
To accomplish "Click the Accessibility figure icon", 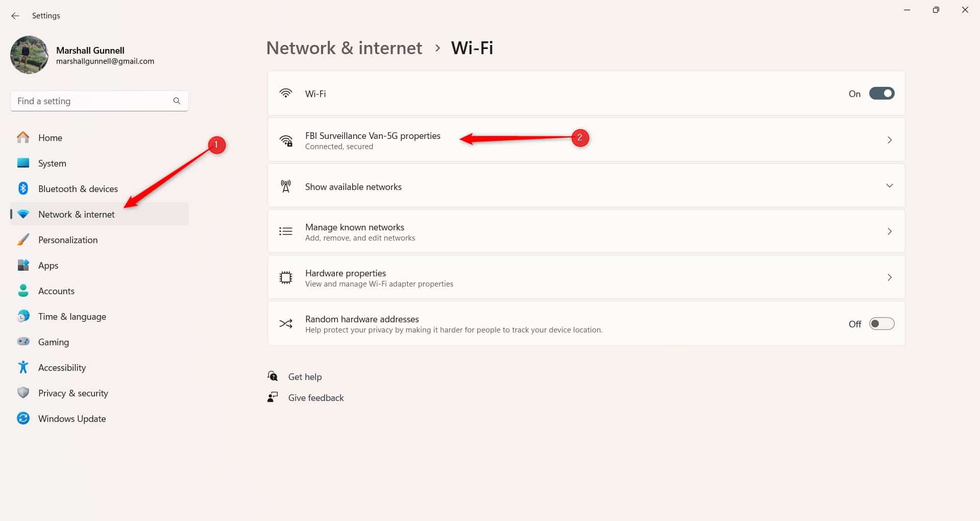I will click(23, 367).
